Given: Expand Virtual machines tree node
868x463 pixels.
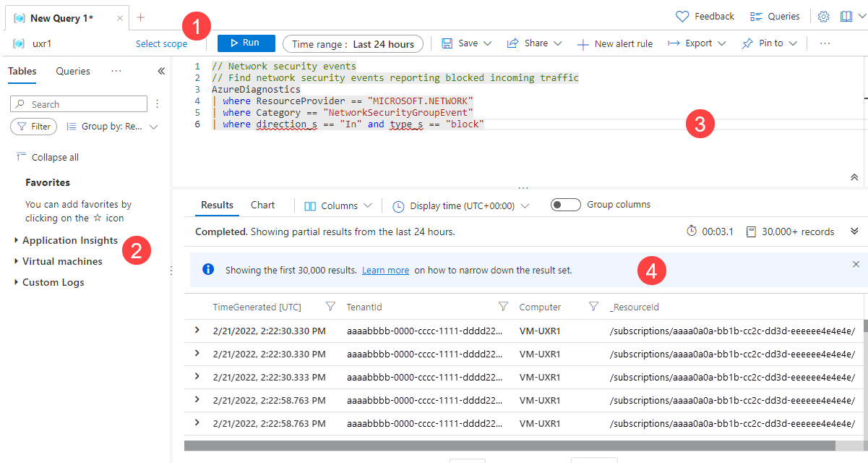Looking at the screenshot, I should (x=17, y=261).
